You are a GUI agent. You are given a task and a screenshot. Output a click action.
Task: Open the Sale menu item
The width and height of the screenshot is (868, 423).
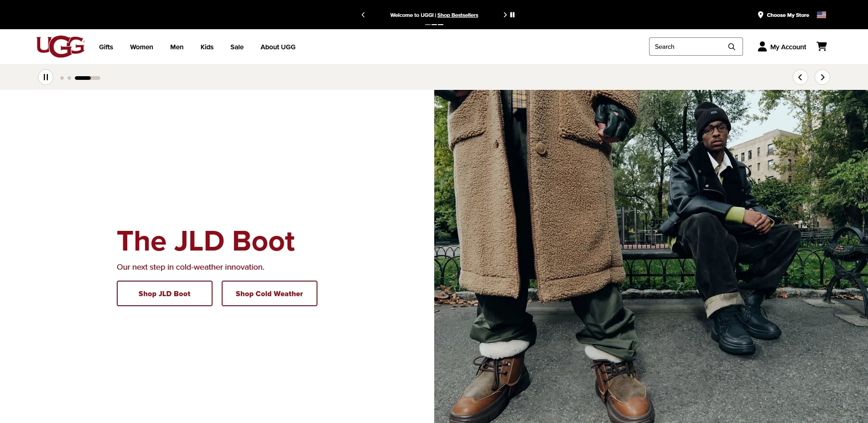(x=237, y=47)
